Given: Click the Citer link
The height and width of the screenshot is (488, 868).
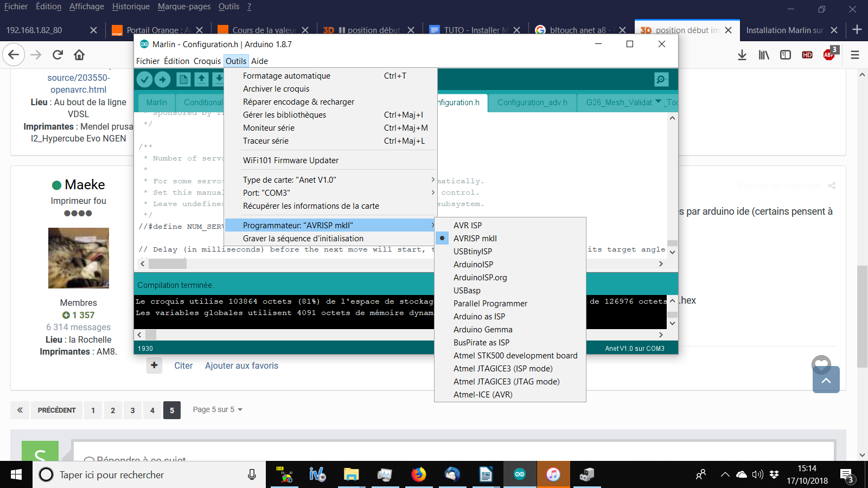Looking at the screenshot, I should [183, 365].
